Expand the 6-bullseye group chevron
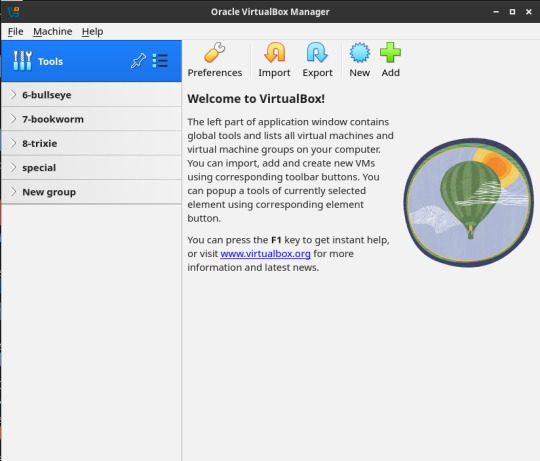This screenshot has height=461, width=540. [13, 94]
